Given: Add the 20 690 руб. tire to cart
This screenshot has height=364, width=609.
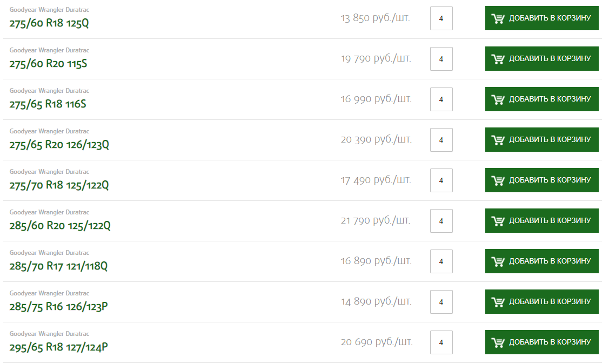Looking at the screenshot, I should (x=541, y=342).
